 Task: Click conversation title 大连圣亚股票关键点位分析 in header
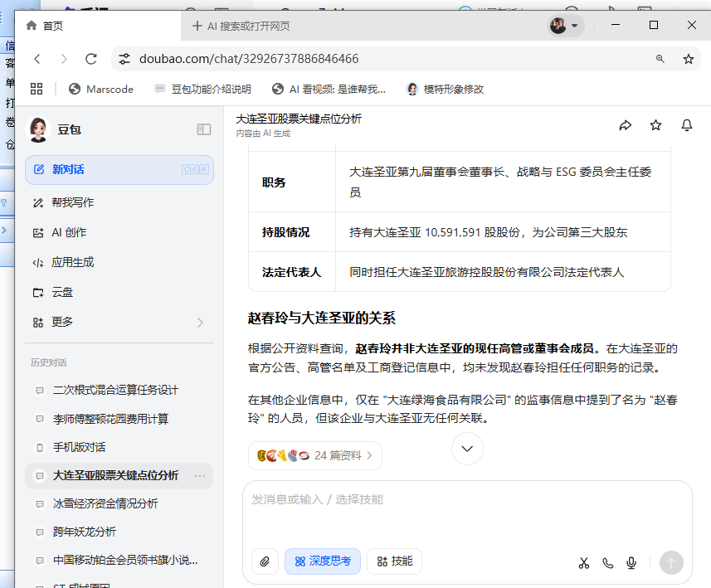[x=299, y=119]
